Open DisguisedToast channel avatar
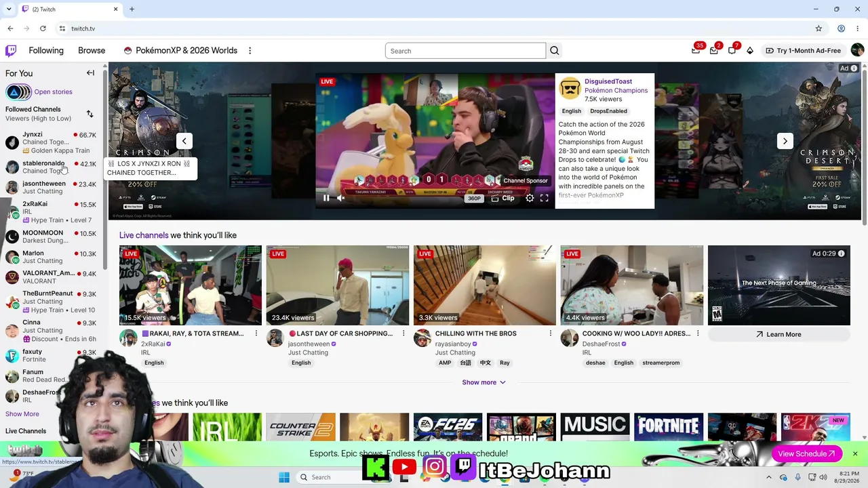This screenshot has width=868, height=488. coord(570,87)
